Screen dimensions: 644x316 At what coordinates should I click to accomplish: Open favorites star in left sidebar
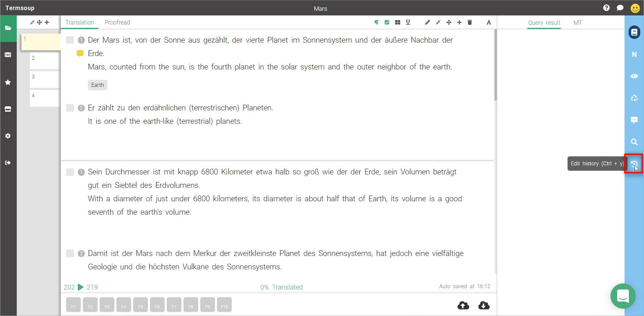click(x=8, y=82)
